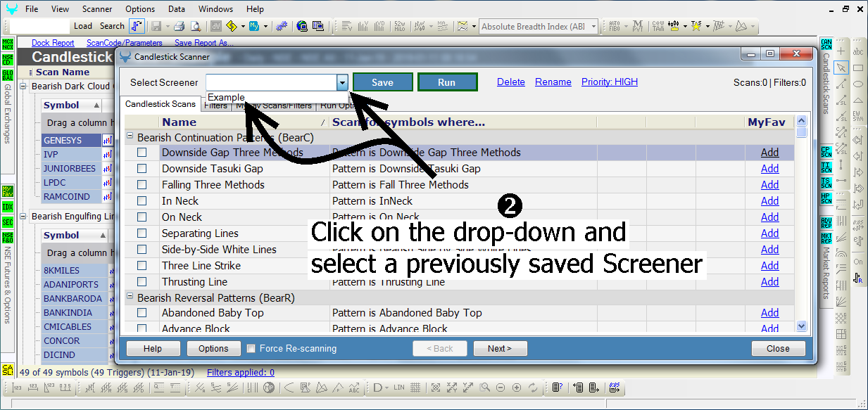Click the NSE F&O sidebar icon
Image resolution: width=868 pixels, height=410 pixels.
7,238
